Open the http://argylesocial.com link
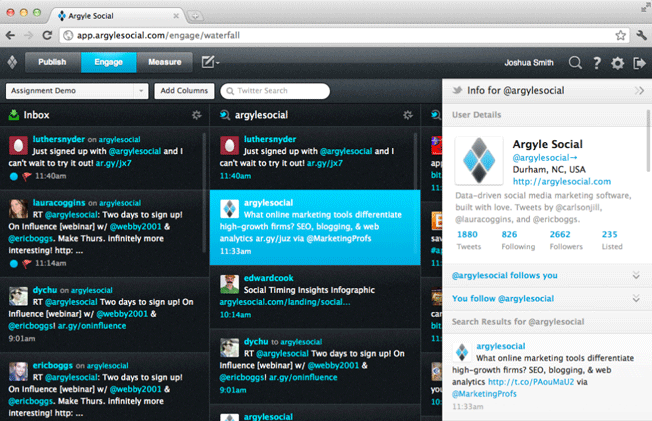652x421 pixels. pyautogui.click(x=562, y=181)
